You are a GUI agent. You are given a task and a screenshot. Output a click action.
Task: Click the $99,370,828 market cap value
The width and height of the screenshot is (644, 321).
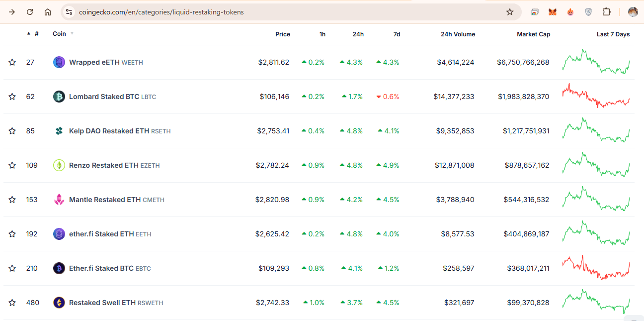click(528, 303)
